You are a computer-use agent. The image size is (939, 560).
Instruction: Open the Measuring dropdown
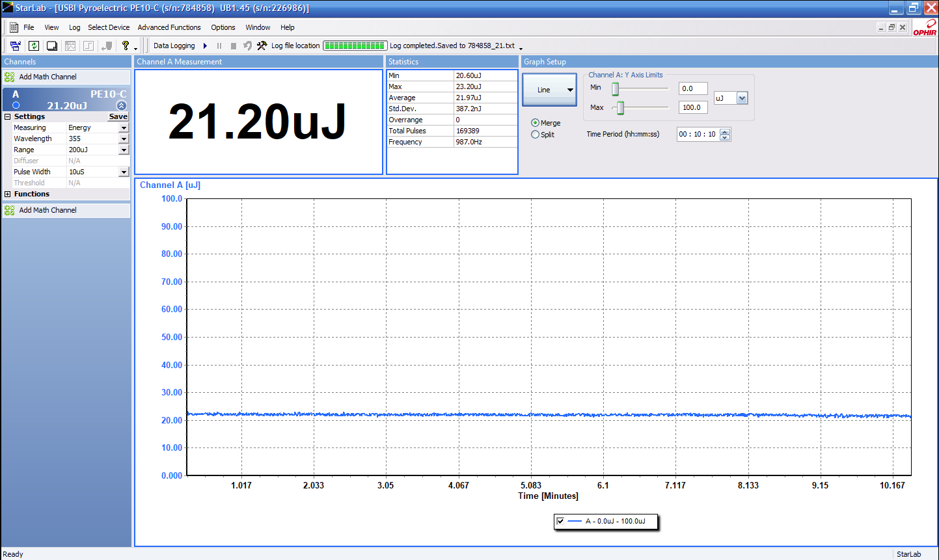[x=124, y=128]
